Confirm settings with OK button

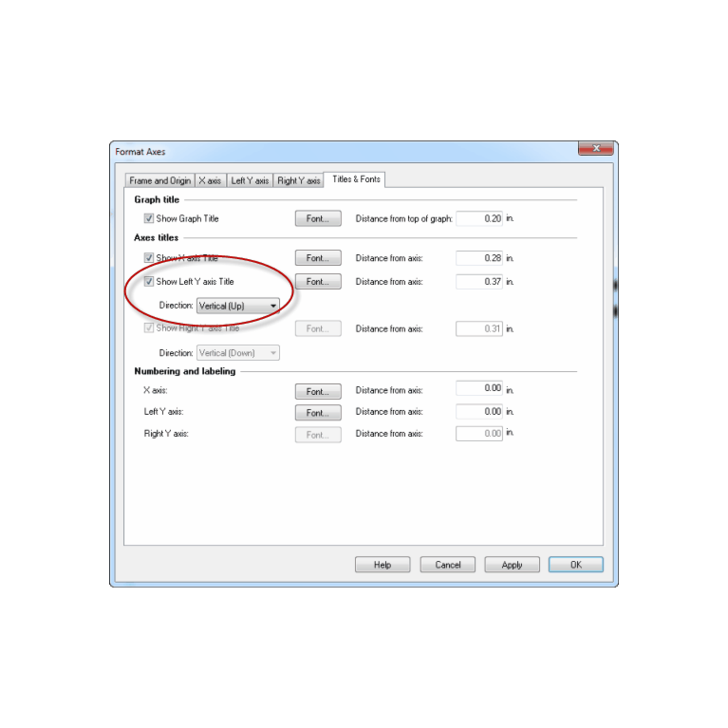[576, 565]
